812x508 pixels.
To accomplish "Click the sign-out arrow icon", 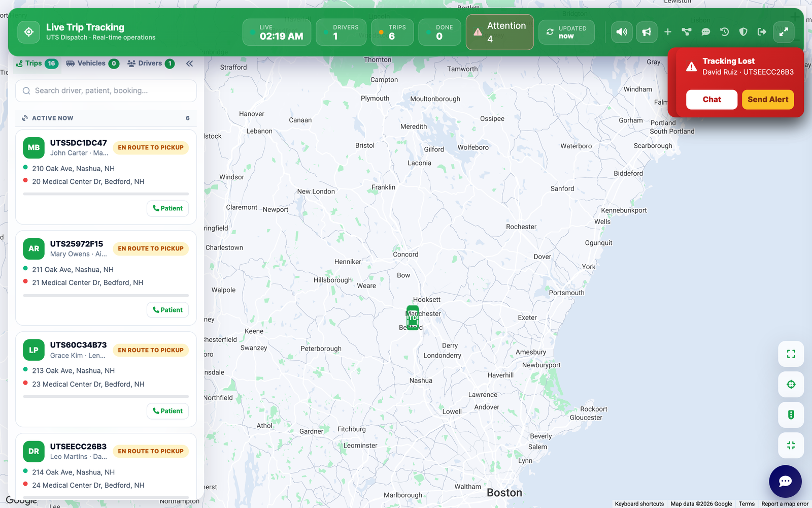I will coord(762,32).
